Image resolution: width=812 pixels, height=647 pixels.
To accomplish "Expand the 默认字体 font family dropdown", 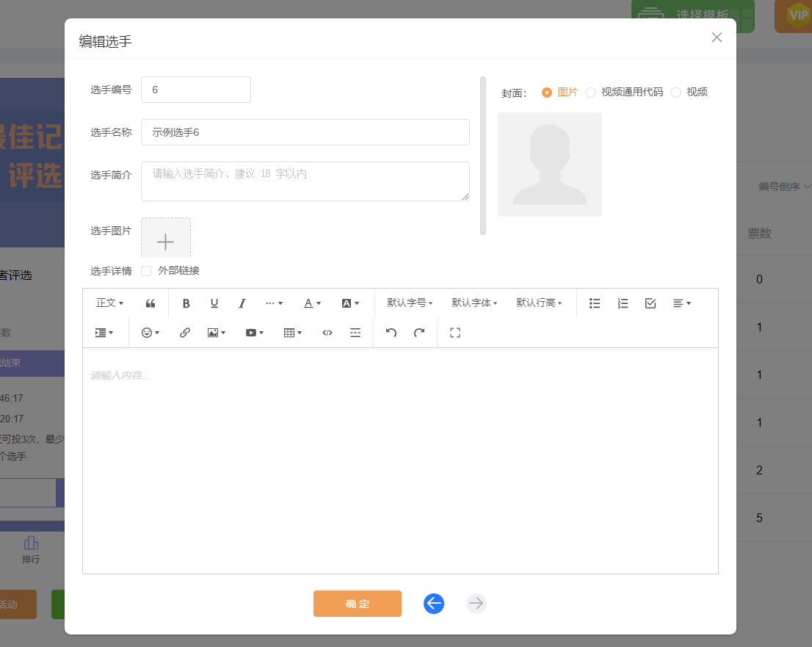I will 474,303.
